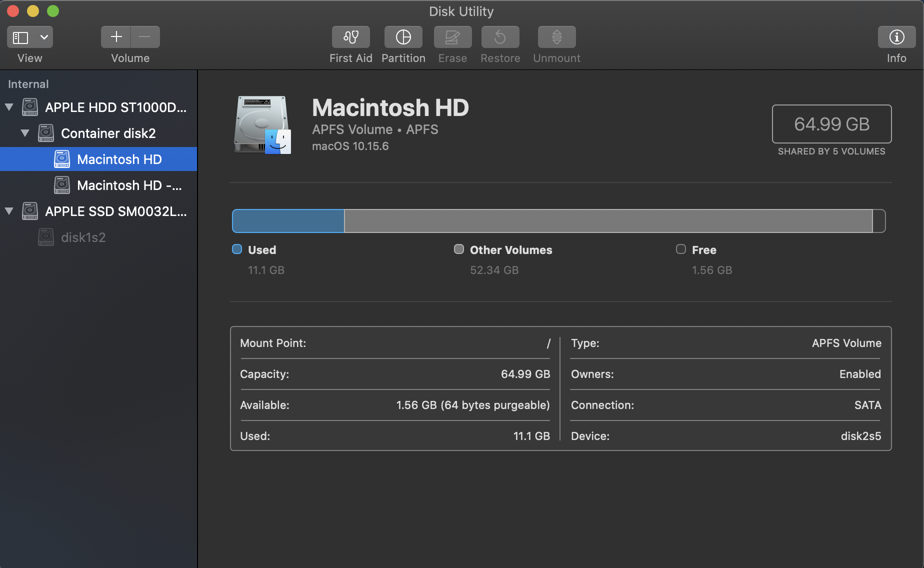Click the 52.34 GB Other Volumes value
This screenshot has height=568, width=924.
click(494, 270)
